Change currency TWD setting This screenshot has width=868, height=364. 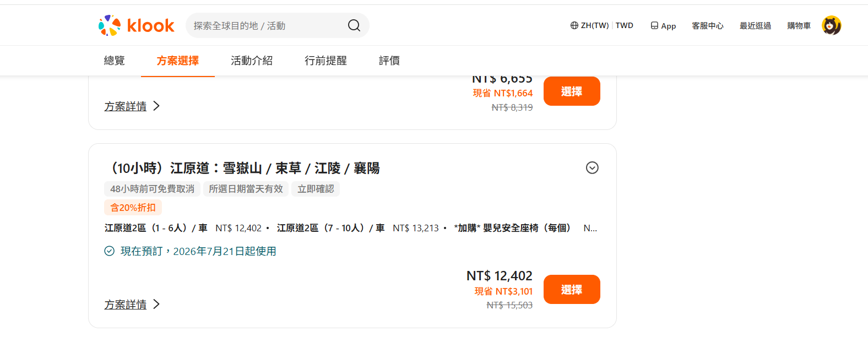point(624,25)
